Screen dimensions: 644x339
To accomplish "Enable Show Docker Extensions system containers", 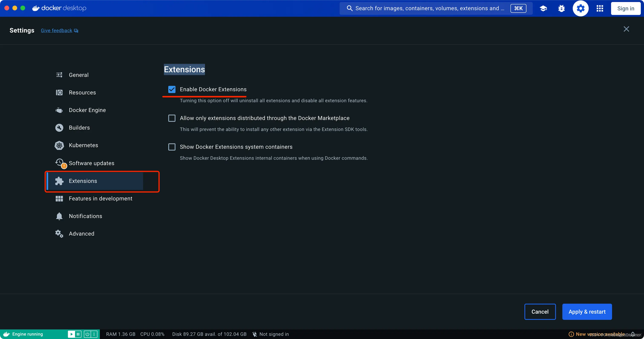I will click(x=172, y=147).
